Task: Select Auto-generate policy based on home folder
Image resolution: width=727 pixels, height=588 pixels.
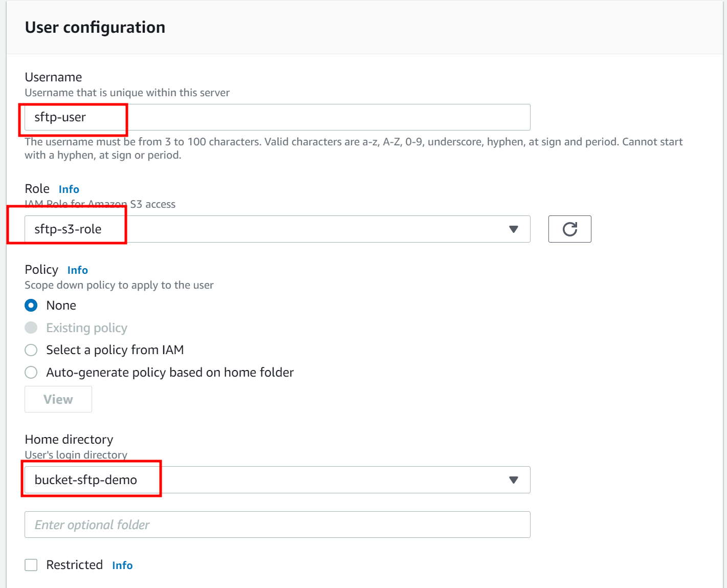Action: tap(31, 373)
